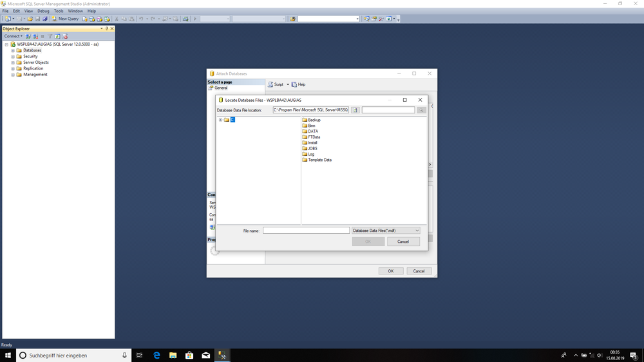Image resolution: width=644 pixels, height=362 pixels.
Task: Open the Connect dropdown in Object Explorer
Action: (13, 36)
